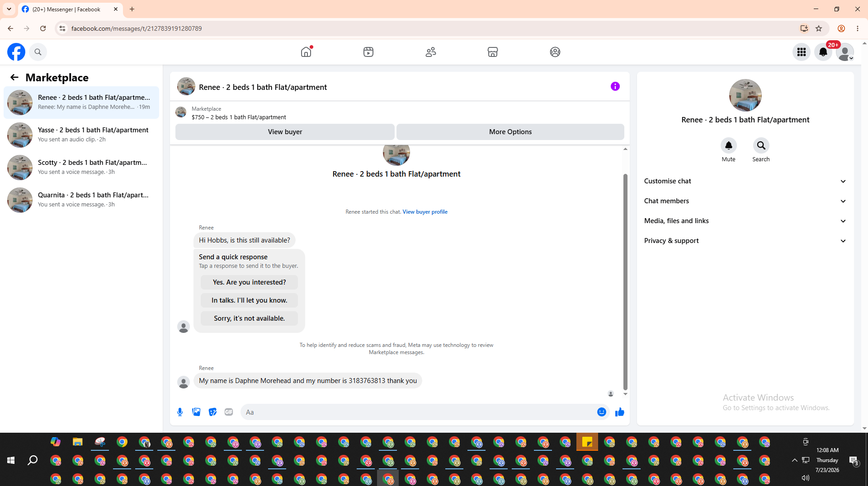868x486 pixels.
Task: Open the Friends icon in top navigation
Action: pyautogui.click(x=431, y=52)
